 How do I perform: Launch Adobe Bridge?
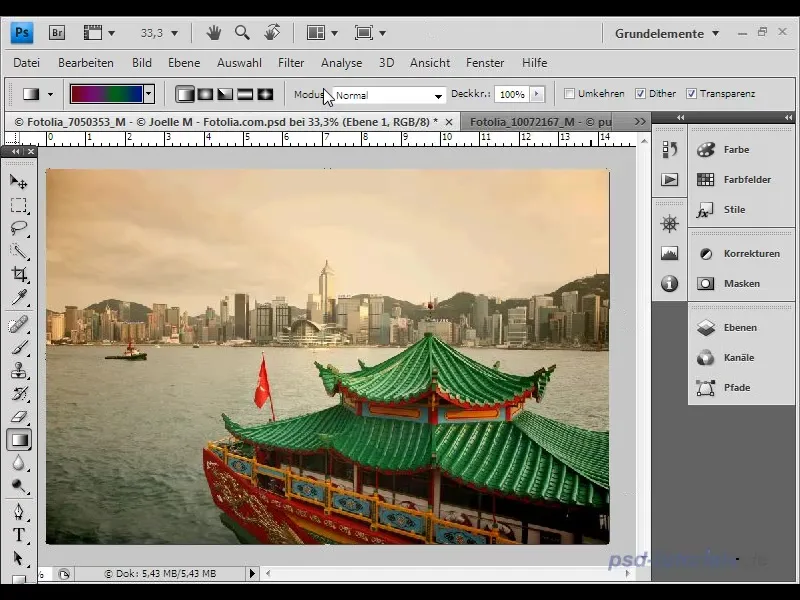(x=57, y=33)
